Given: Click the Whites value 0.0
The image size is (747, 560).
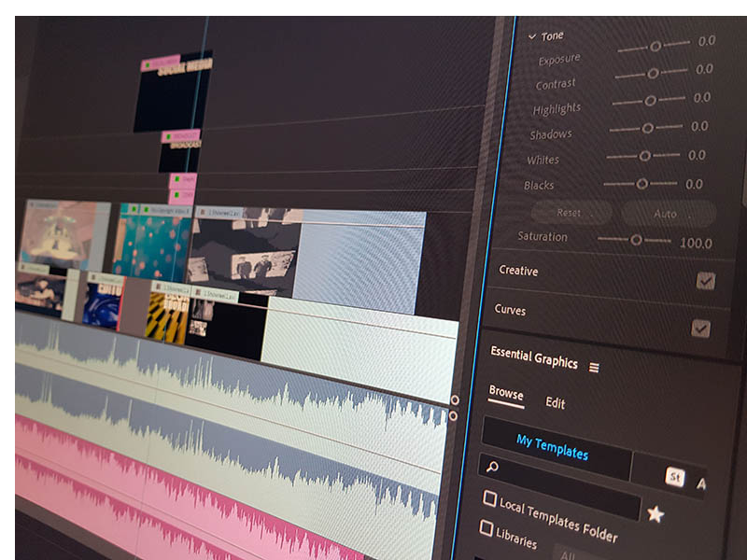Looking at the screenshot, I should click(x=697, y=156).
